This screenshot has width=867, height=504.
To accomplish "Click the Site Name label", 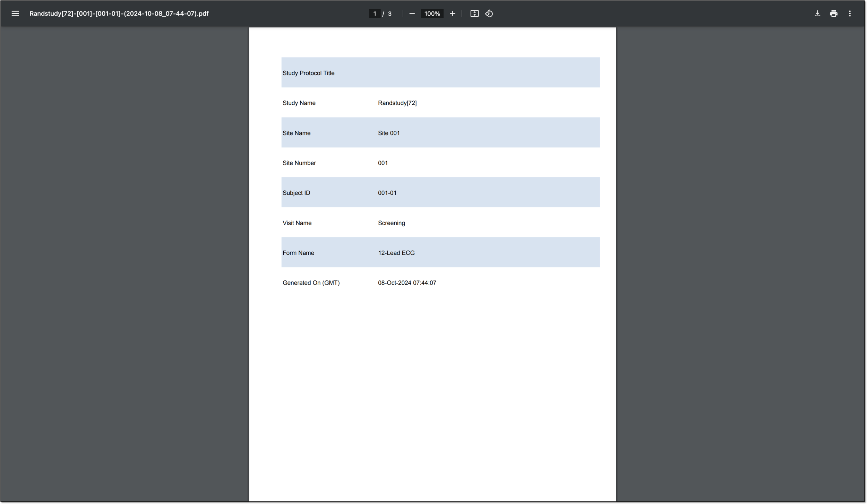I will [x=297, y=133].
